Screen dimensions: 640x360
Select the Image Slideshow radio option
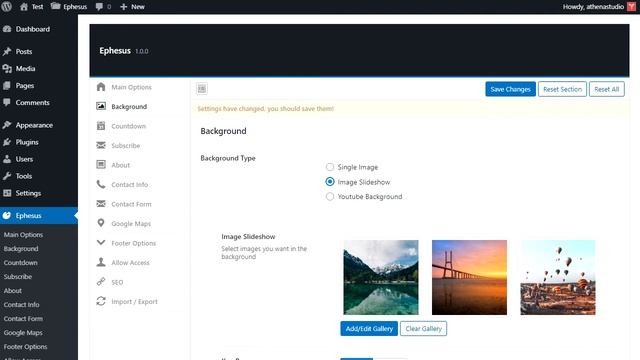pyautogui.click(x=330, y=182)
